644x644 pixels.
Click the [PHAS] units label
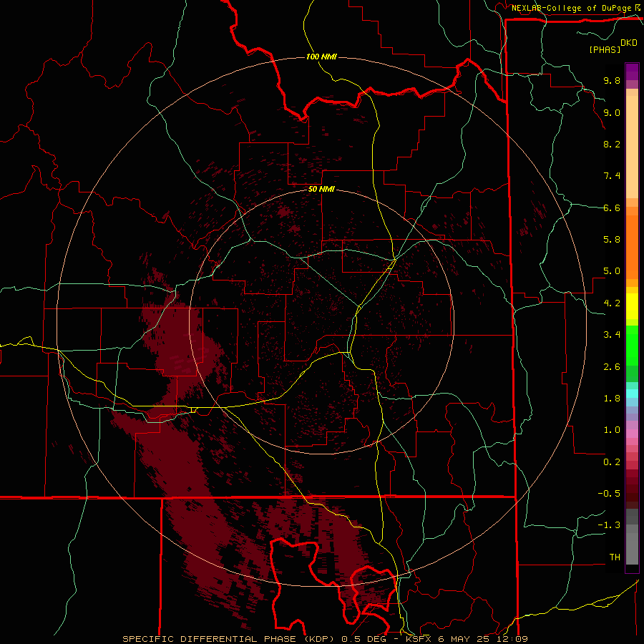(x=605, y=49)
